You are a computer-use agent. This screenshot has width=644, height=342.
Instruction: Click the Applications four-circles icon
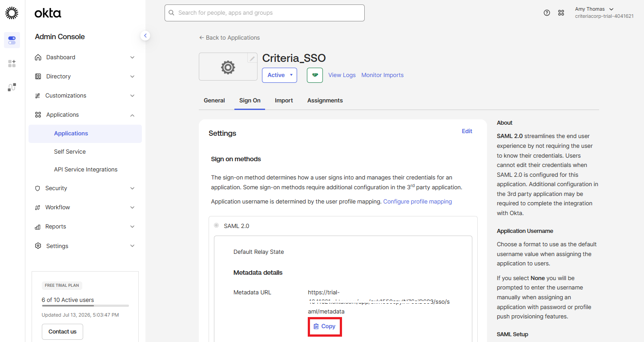coord(38,115)
